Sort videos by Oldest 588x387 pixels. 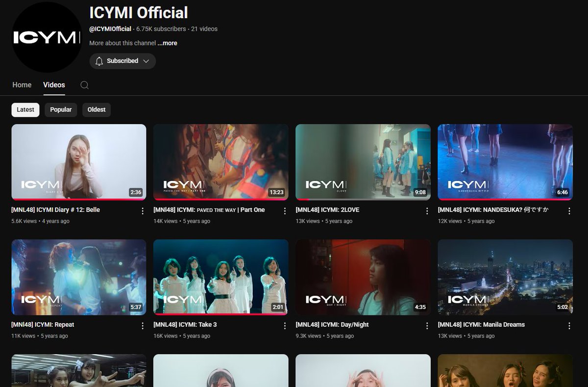point(97,110)
